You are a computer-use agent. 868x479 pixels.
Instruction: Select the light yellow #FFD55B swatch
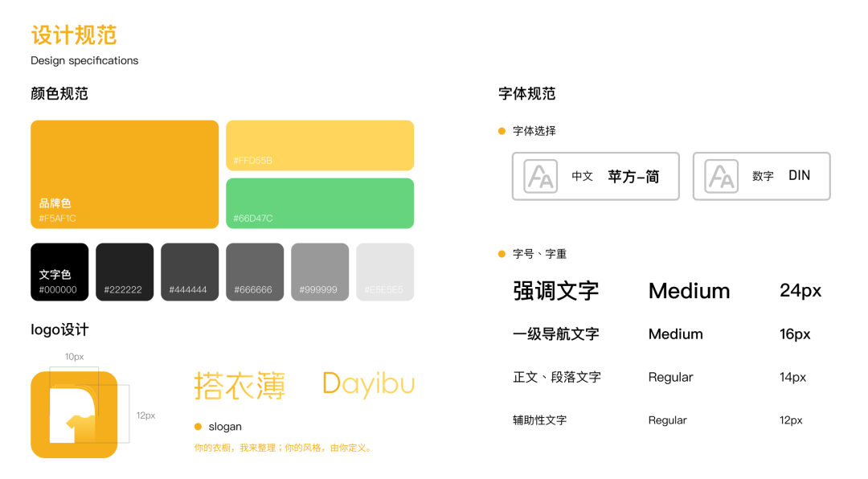point(320,145)
